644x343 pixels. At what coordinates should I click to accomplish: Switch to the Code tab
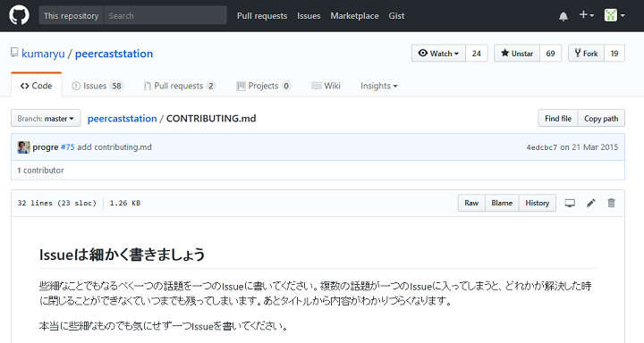36,86
